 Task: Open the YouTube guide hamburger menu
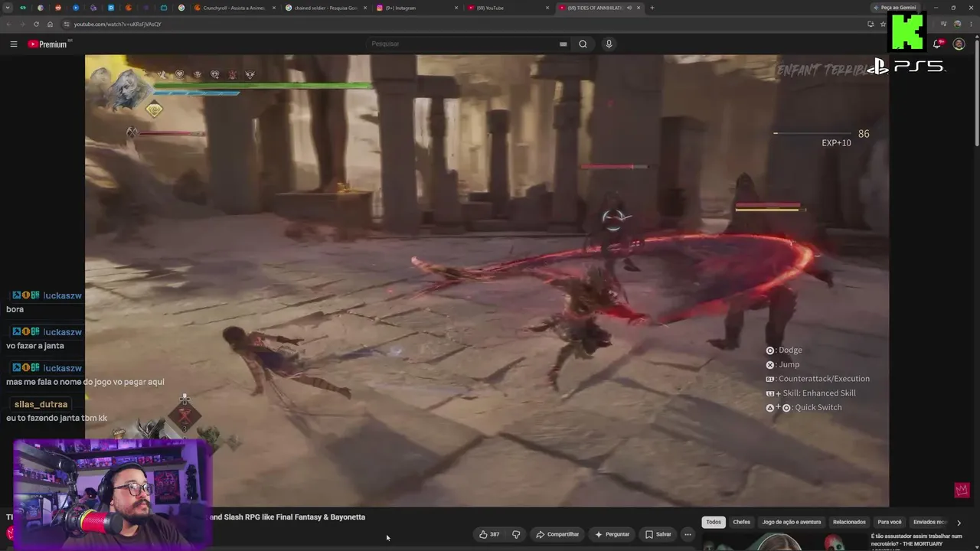click(x=13, y=44)
